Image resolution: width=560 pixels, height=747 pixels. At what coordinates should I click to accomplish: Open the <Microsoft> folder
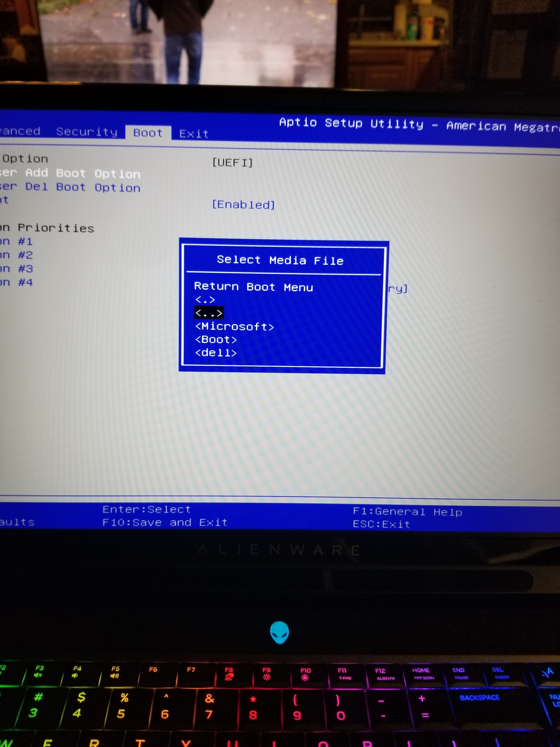(235, 327)
